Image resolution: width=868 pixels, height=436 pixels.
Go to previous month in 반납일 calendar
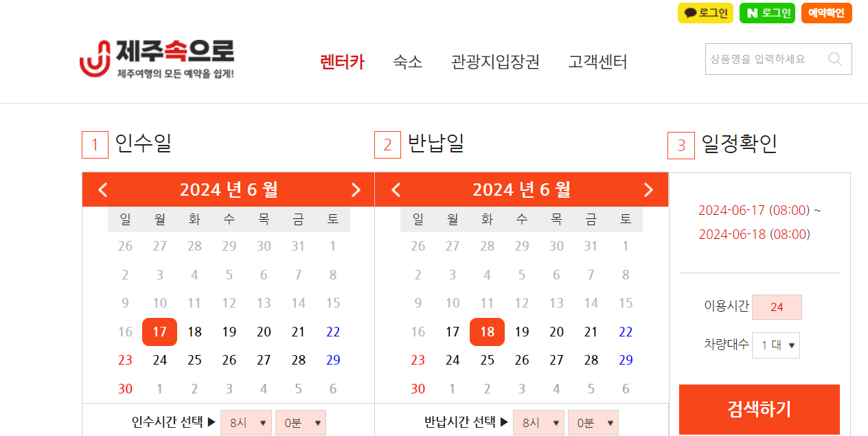click(x=396, y=190)
